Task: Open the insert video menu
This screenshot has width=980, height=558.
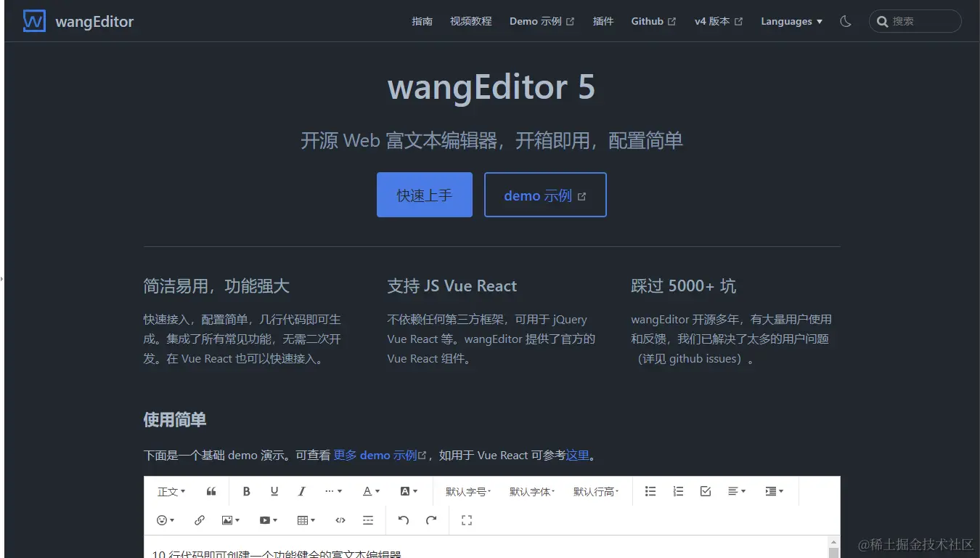Action: coord(269,520)
